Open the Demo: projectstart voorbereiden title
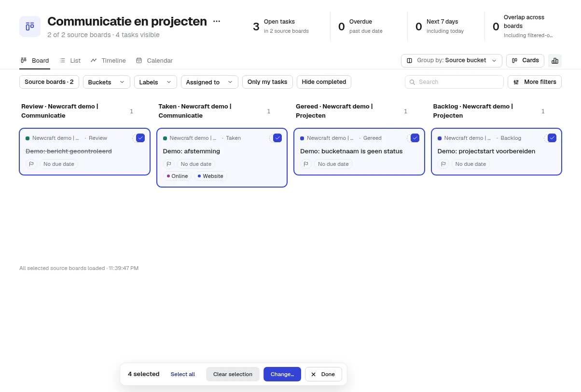Viewport: 581px width, 392px height. (486, 151)
